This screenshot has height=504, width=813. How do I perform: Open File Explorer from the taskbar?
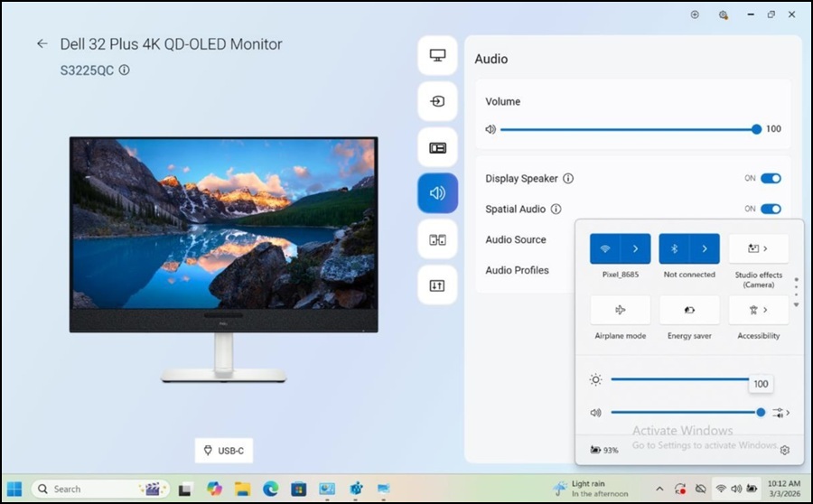tap(242, 489)
